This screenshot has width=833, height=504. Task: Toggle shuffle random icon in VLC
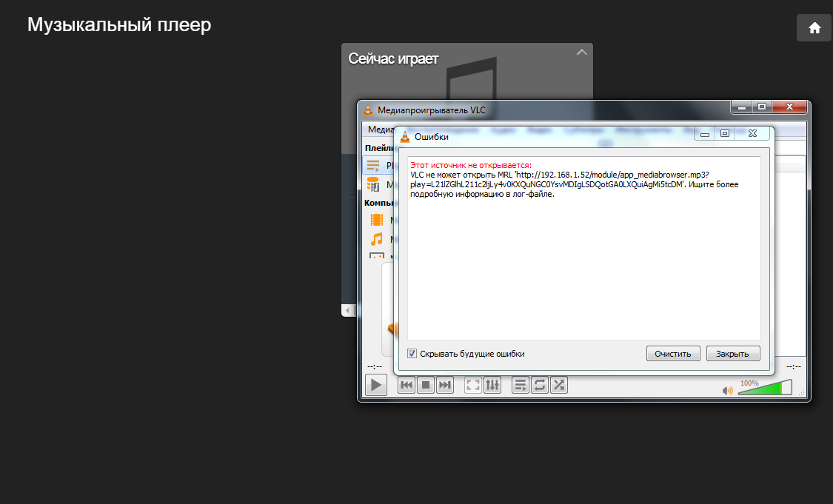pyautogui.click(x=559, y=385)
